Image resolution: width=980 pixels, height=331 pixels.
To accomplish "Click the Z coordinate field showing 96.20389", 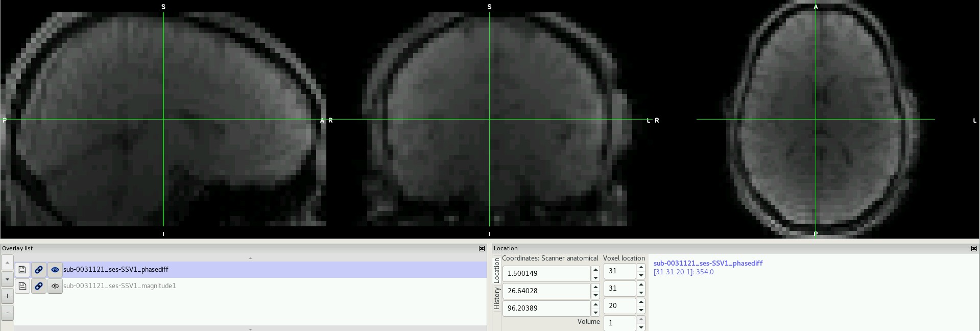I will pyautogui.click(x=546, y=308).
